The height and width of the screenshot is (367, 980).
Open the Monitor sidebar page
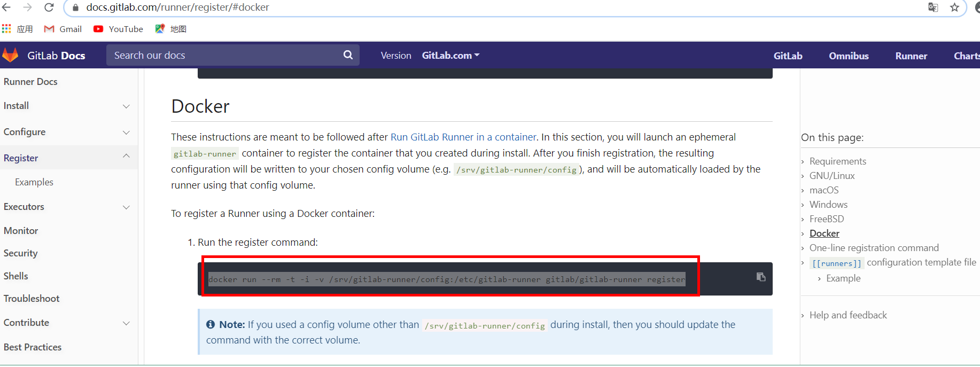pyautogui.click(x=21, y=231)
